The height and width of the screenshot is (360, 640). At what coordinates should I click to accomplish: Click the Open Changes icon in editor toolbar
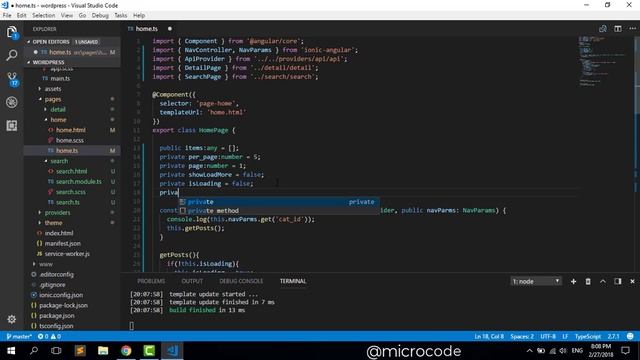602,29
